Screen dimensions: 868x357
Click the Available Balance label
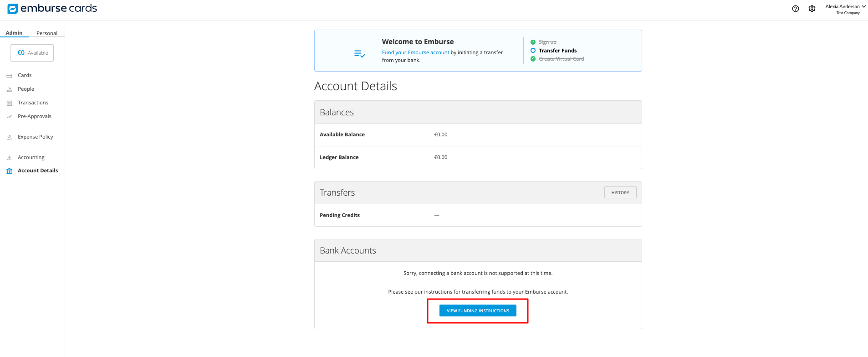pos(342,135)
